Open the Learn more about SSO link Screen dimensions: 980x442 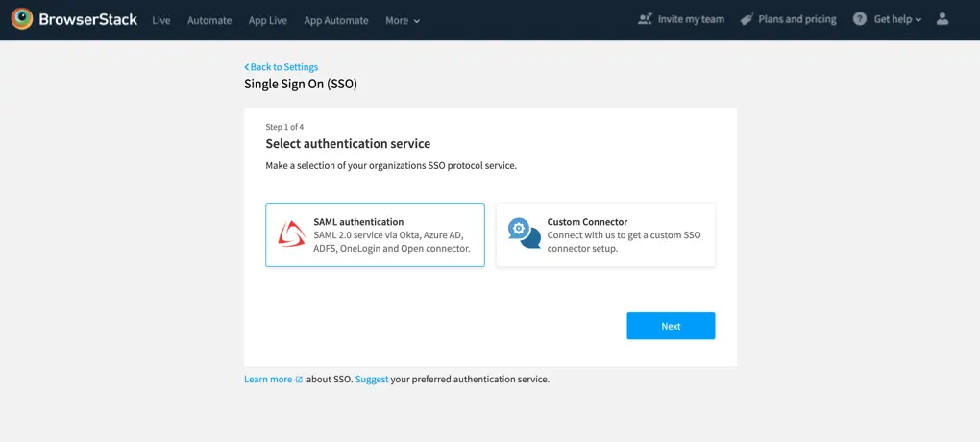pos(268,379)
